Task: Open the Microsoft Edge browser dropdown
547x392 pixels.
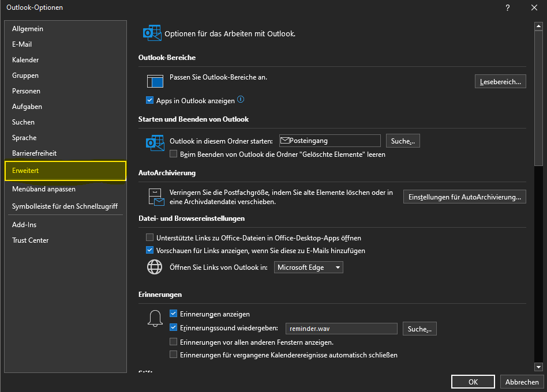Action: point(308,267)
